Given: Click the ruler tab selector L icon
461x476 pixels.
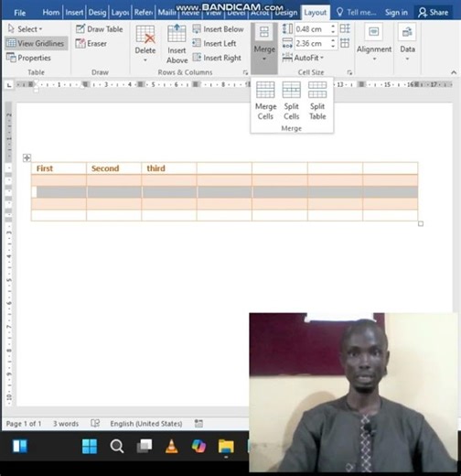Looking at the screenshot, I should click(9, 85).
